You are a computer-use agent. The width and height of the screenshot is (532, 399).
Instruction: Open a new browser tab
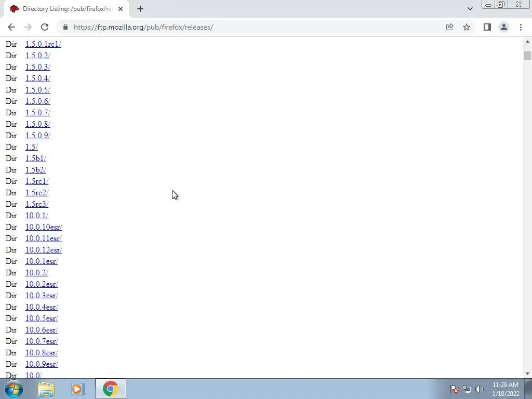(140, 9)
